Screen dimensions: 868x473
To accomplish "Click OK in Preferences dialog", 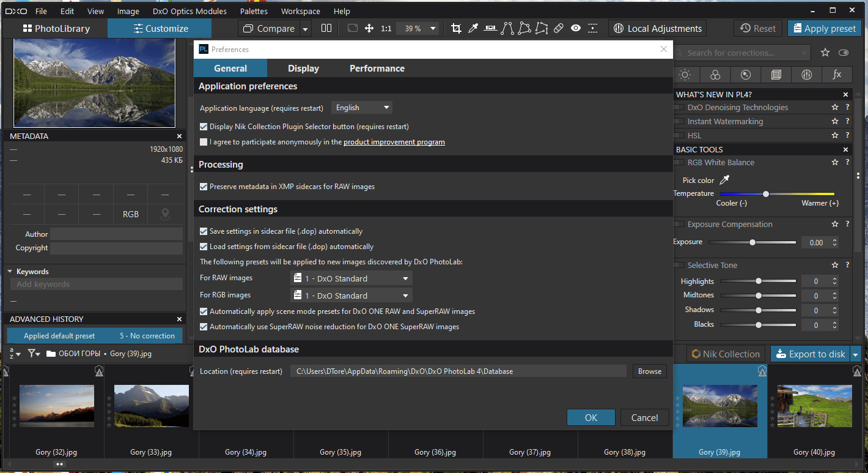I will (591, 417).
